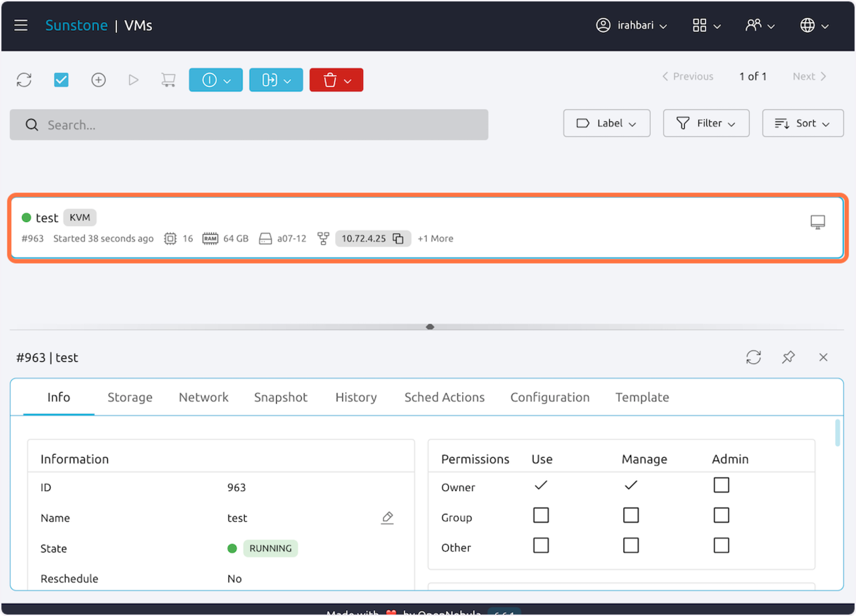Viewport: 856px width, 616px height.
Task: Open the Configuration tab
Action: (550, 397)
